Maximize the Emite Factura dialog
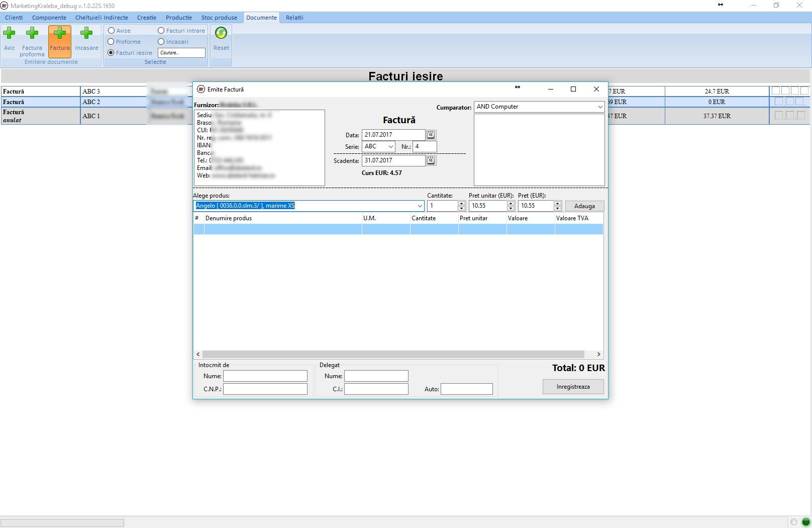This screenshot has height=528, width=812. (x=573, y=89)
